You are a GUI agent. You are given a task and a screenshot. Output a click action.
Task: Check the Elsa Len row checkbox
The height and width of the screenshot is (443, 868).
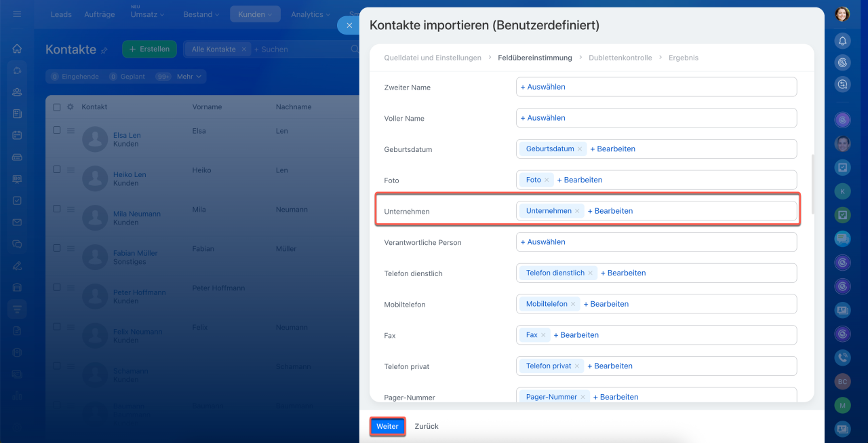[57, 130]
